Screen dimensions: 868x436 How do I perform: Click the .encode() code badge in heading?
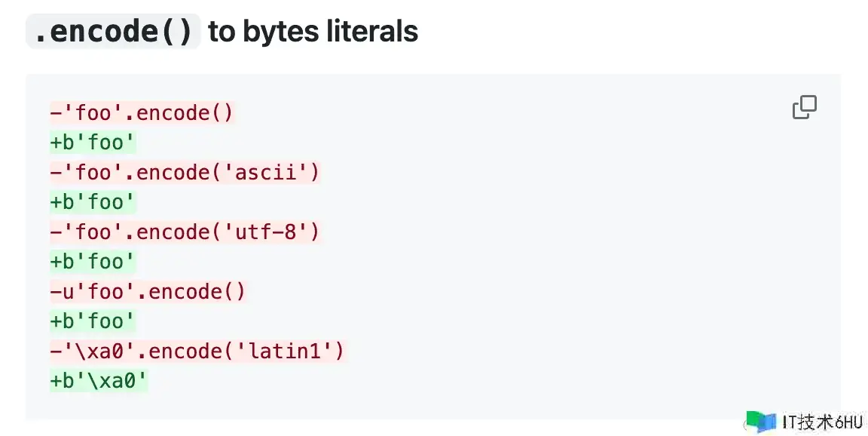click(x=113, y=32)
